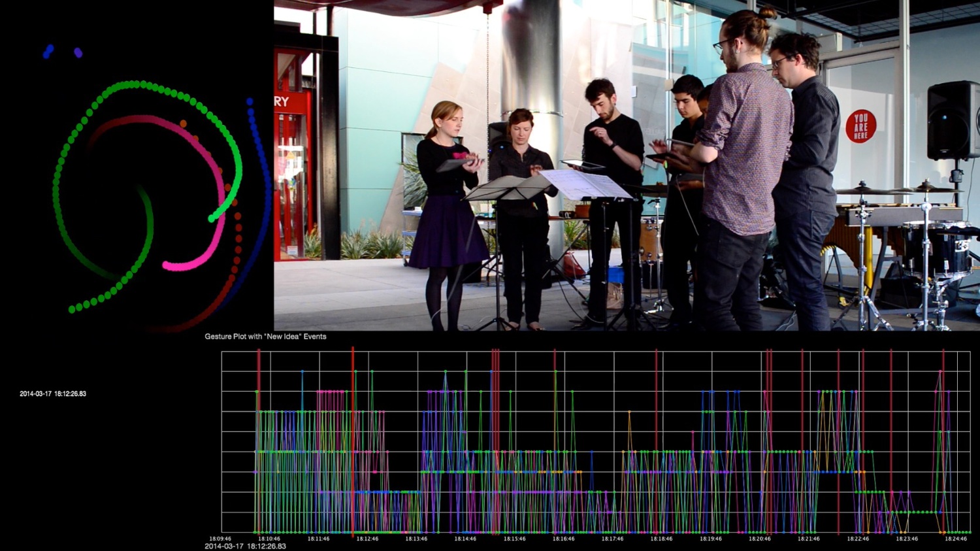The image size is (980, 551).
Task: Click the performance video frame
Action: click(x=627, y=165)
